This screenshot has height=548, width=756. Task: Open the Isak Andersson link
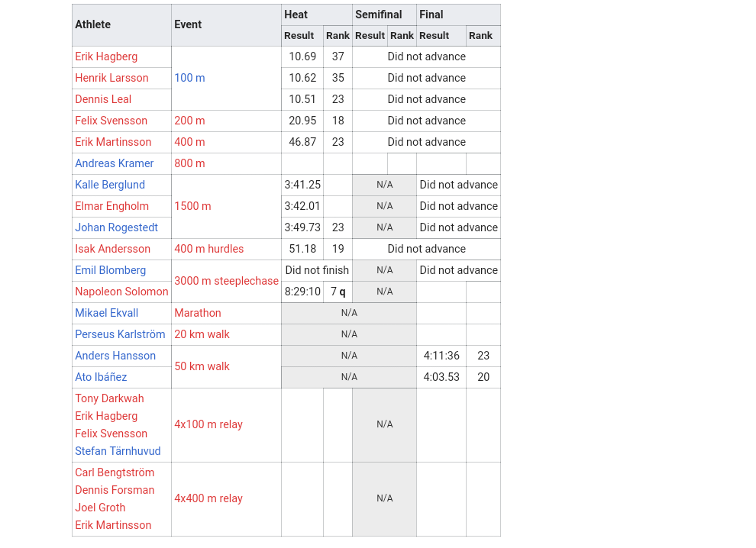(x=112, y=249)
